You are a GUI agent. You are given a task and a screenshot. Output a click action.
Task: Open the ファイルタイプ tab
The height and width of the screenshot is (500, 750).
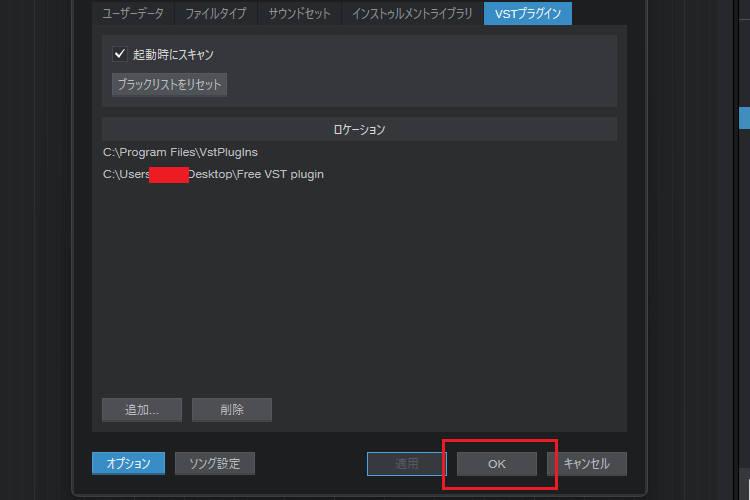[216, 14]
